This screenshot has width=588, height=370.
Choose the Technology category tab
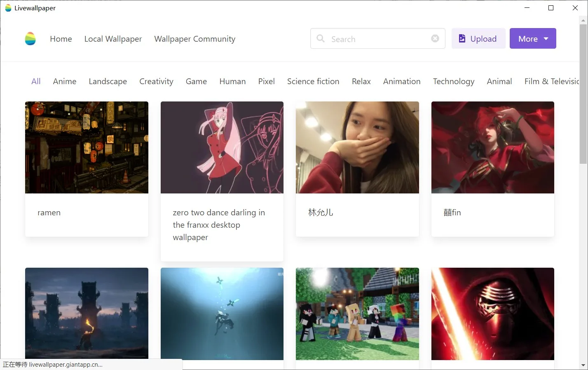click(x=454, y=81)
